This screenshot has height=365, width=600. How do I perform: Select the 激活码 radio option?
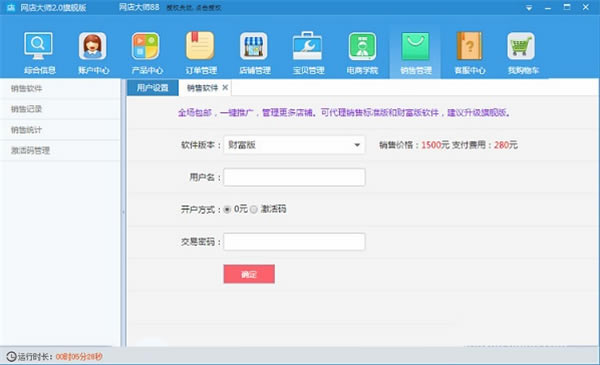(x=254, y=210)
